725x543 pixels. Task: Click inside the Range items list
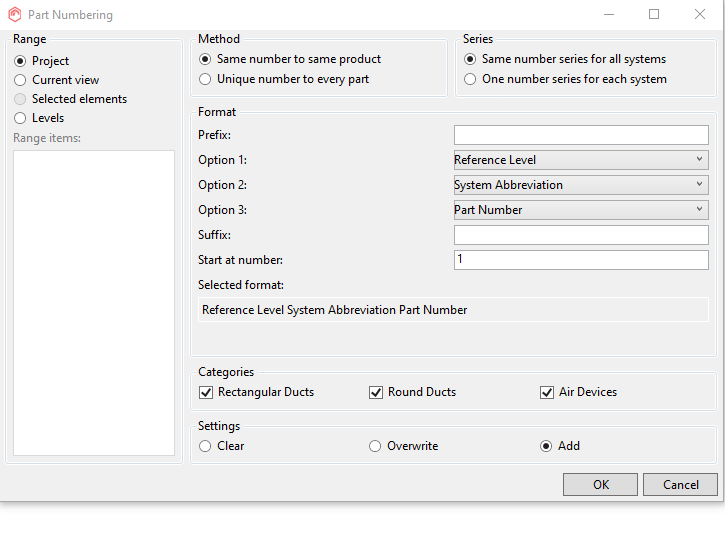click(94, 302)
